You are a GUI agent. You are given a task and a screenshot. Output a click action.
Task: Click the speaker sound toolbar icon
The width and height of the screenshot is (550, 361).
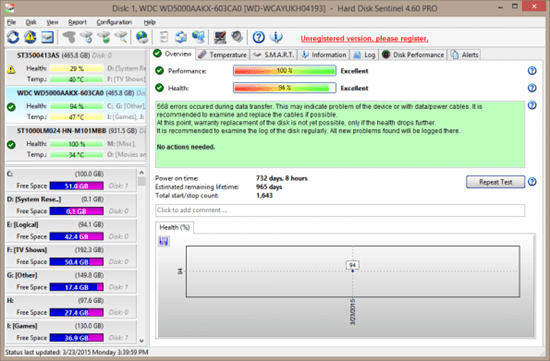[x=237, y=37]
